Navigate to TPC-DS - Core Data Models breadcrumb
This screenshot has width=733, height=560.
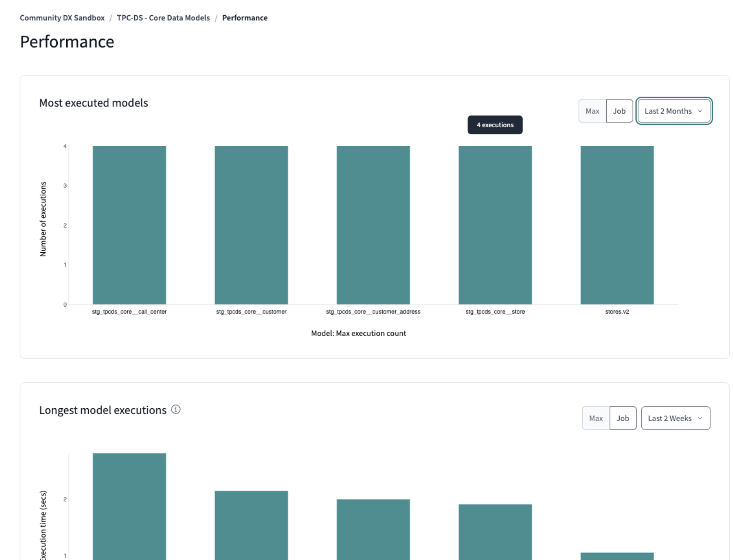coord(163,18)
